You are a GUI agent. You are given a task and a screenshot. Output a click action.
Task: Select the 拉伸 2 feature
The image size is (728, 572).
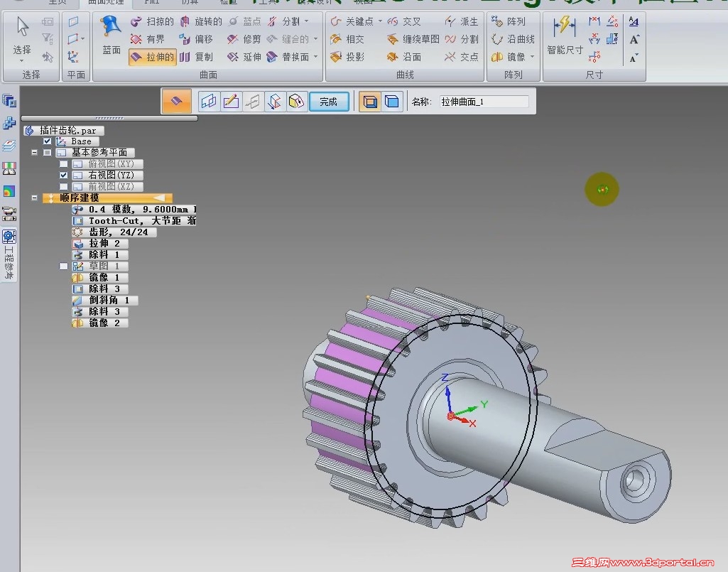99,244
